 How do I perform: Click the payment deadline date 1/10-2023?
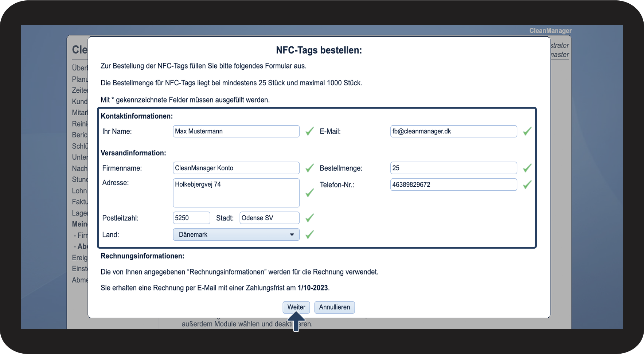coord(313,288)
